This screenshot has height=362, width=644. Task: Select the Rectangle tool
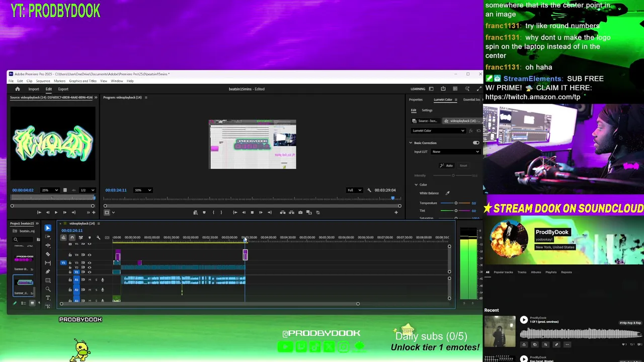click(x=48, y=280)
